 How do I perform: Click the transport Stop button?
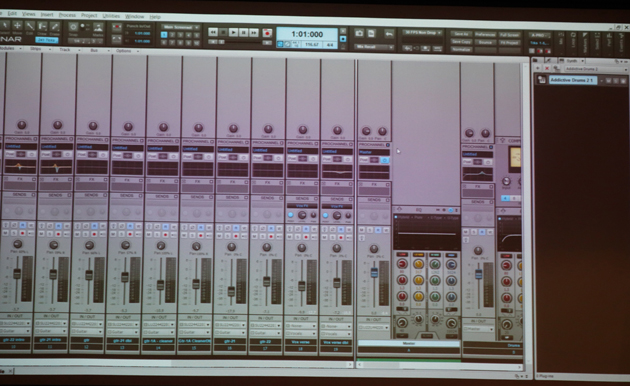point(223,32)
